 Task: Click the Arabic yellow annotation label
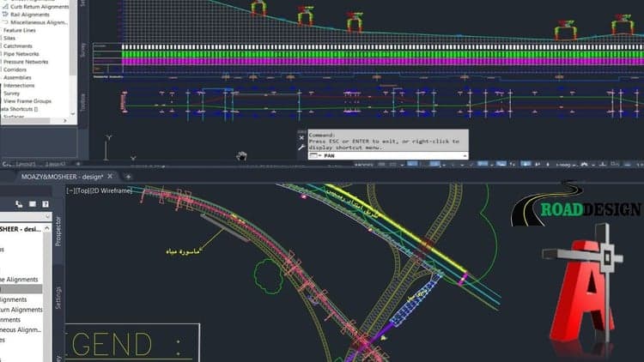point(183,250)
